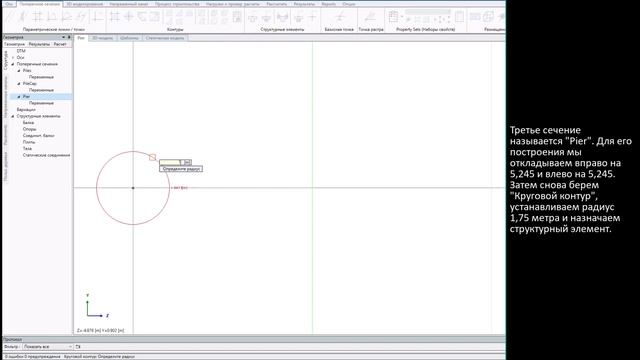Click the '0 ошибок 0 предупреждений' status text

32,357
